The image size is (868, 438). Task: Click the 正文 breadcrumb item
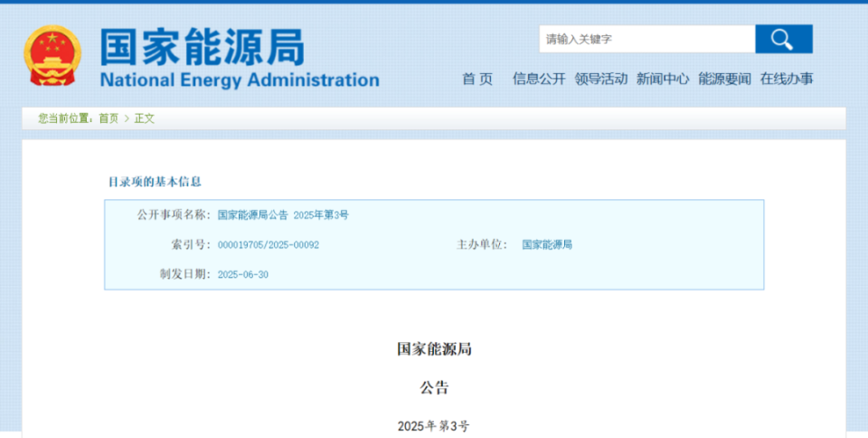(x=145, y=119)
